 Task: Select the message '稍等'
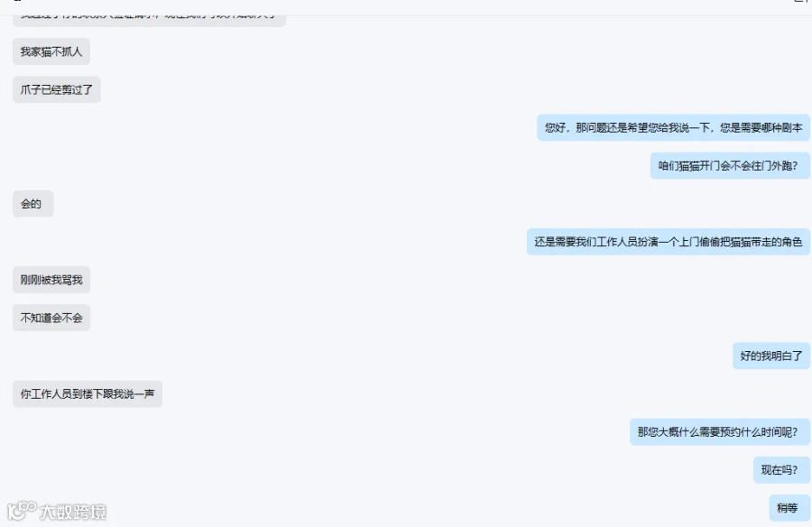click(x=789, y=508)
